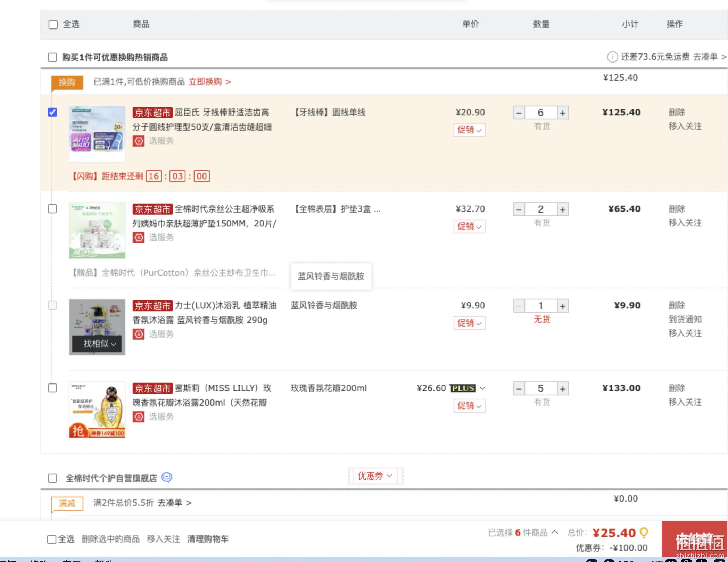
Task: Open 全棉时代 护垫 product thumbnail
Action: point(97,230)
